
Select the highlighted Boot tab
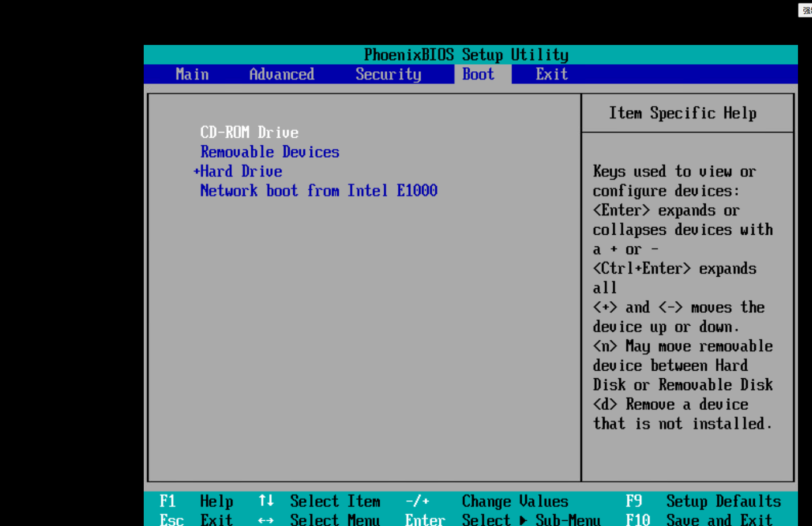[x=478, y=74]
